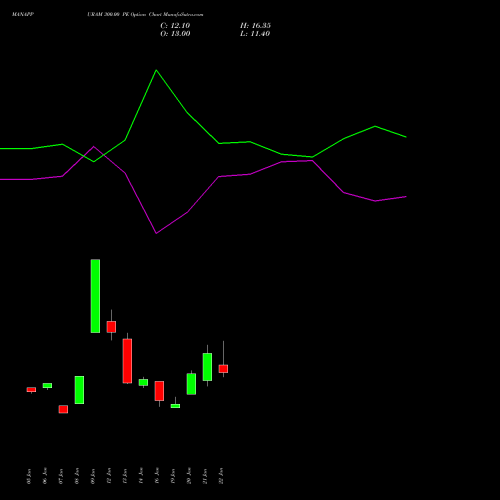Select the red candle on 12 Jan

(111, 327)
